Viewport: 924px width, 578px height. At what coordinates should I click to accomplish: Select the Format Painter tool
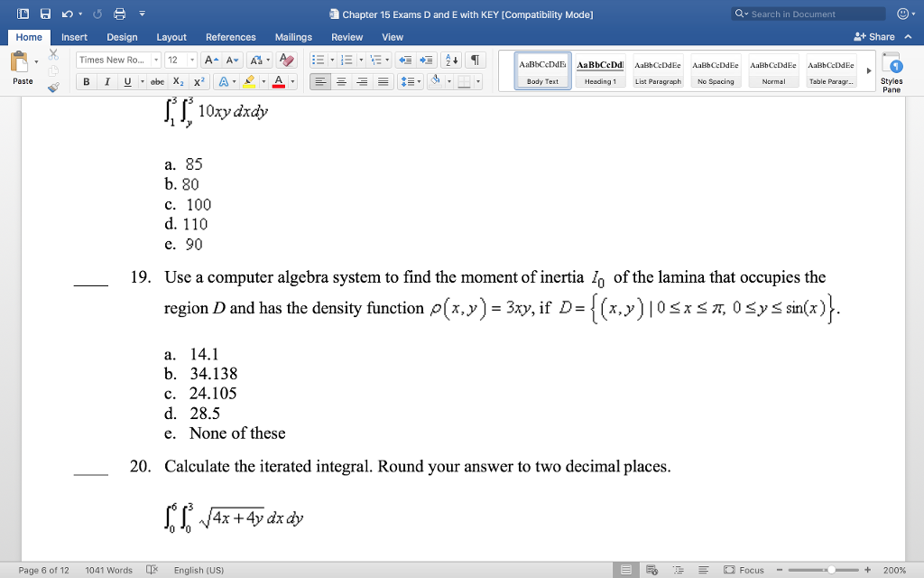[x=52, y=87]
